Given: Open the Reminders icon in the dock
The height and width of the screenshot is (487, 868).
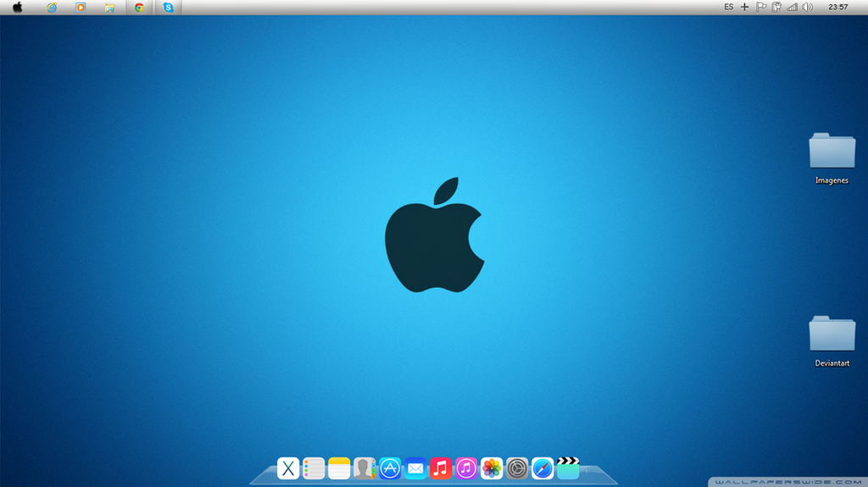Looking at the screenshot, I should [314, 468].
